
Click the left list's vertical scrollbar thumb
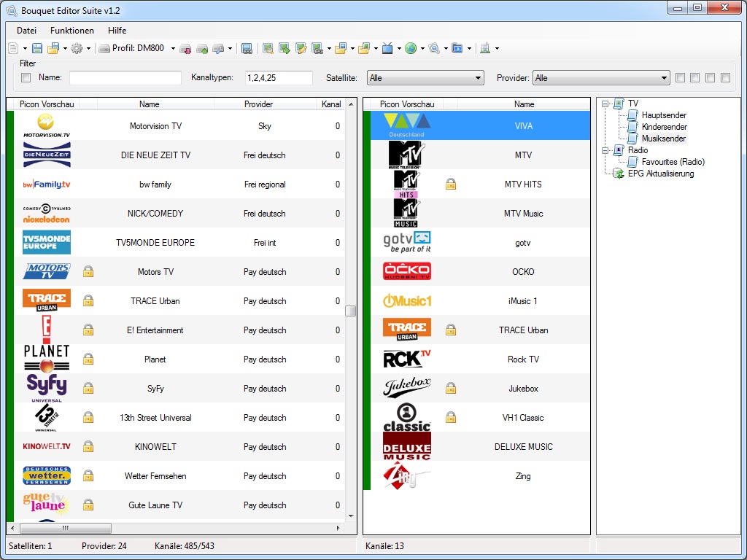pyautogui.click(x=351, y=311)
